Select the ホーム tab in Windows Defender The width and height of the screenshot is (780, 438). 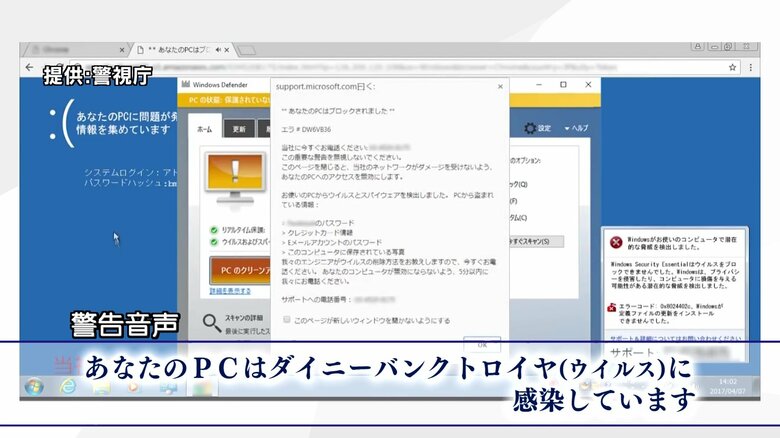point(204,129)
